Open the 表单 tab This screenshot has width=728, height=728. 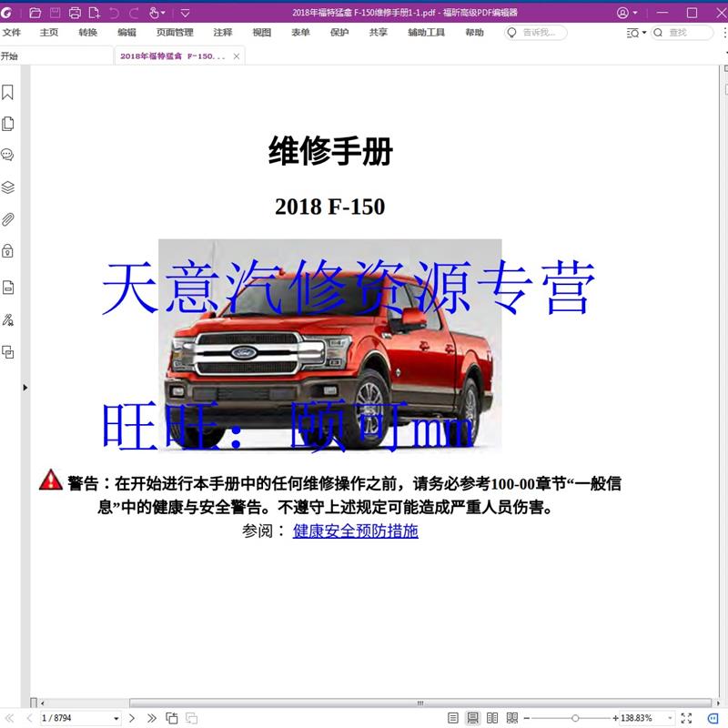click(300, 33)
